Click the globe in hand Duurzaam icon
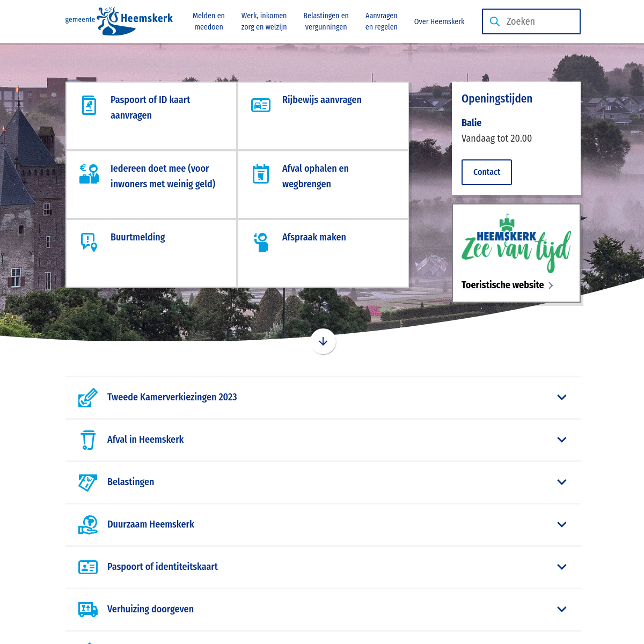 pyautogui.click(x=88, y=525)
